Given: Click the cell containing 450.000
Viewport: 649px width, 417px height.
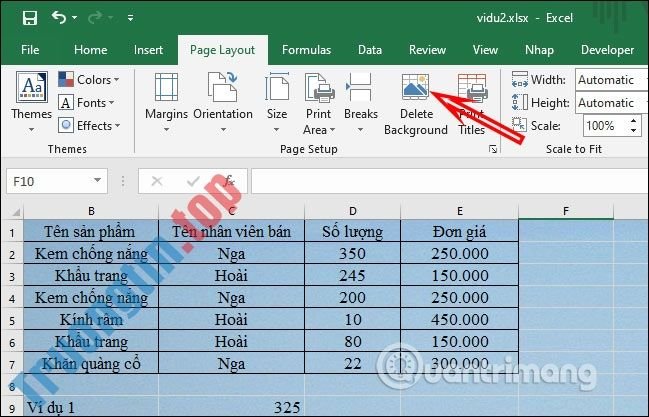Looking at the screenshot, I should [x=459, y=319].
